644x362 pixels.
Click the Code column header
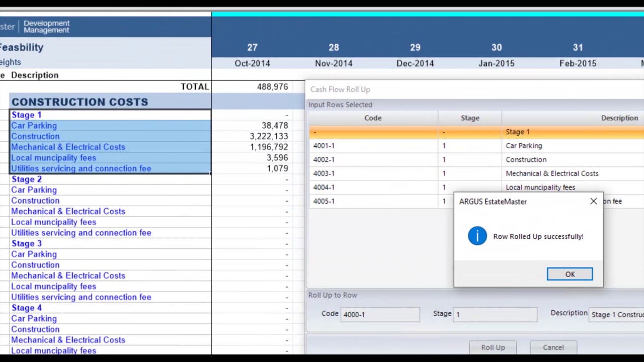(x=373, y=118)
